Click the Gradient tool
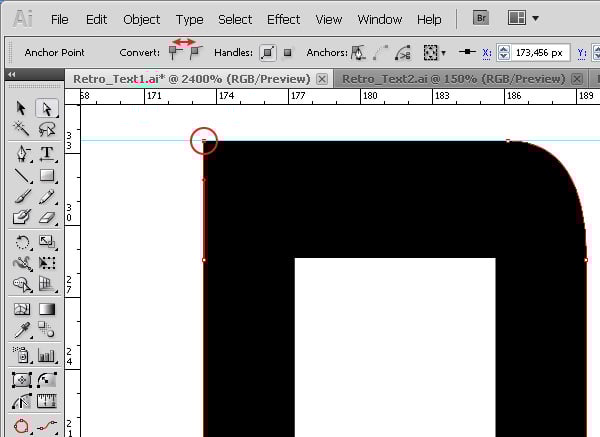 (x=46, y=309)
